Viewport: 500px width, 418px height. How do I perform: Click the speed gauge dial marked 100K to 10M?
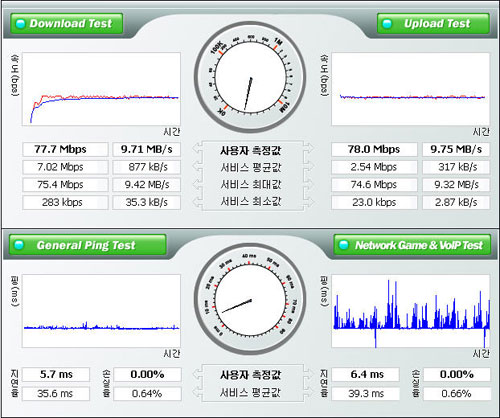tap(250, 77)
